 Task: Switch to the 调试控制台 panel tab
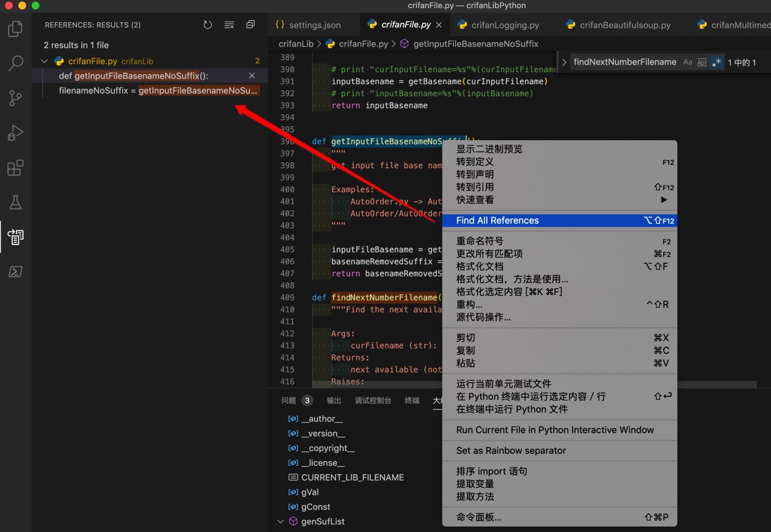pyautogui.click(x=373, y=401)
